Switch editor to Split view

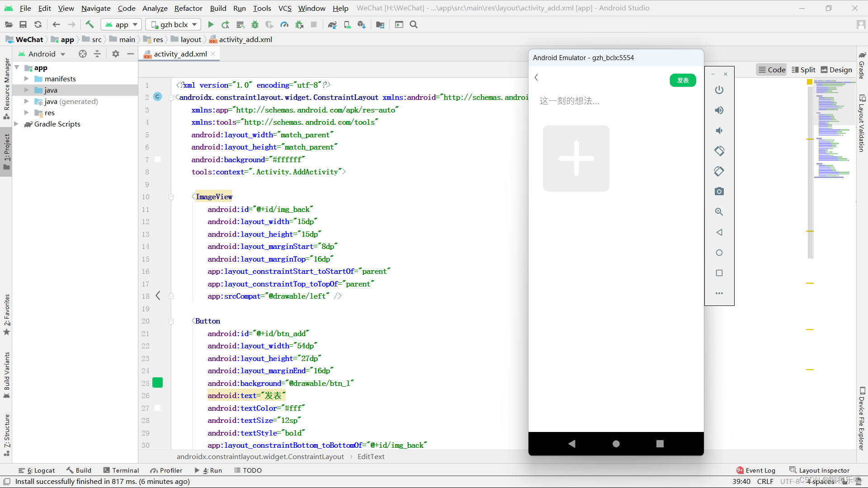[x=803, y=70]
